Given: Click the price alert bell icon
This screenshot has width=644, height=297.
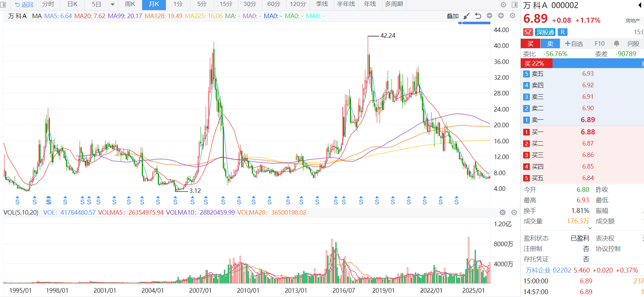Looking at the screenshot, I should [x=616, y=44].
